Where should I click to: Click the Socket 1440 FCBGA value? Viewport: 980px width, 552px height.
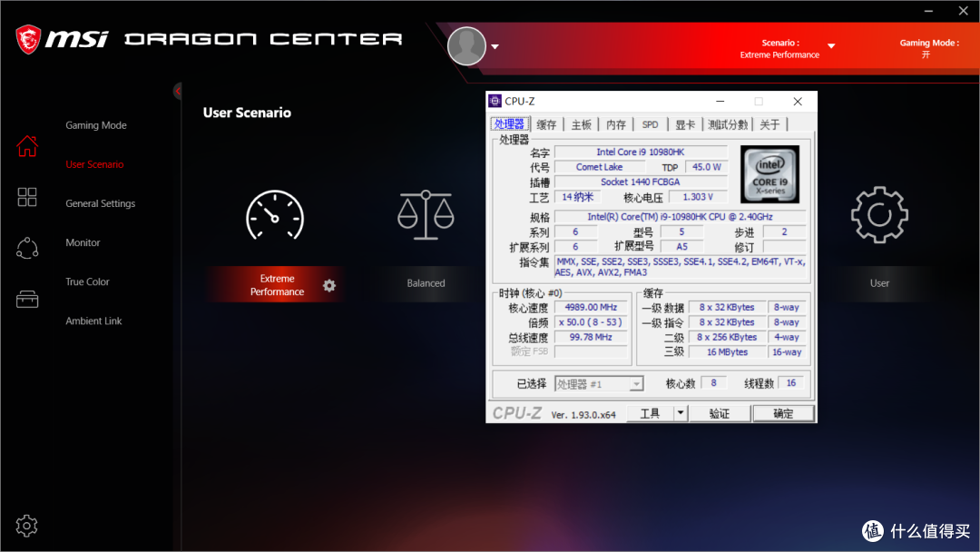[641, 182]
